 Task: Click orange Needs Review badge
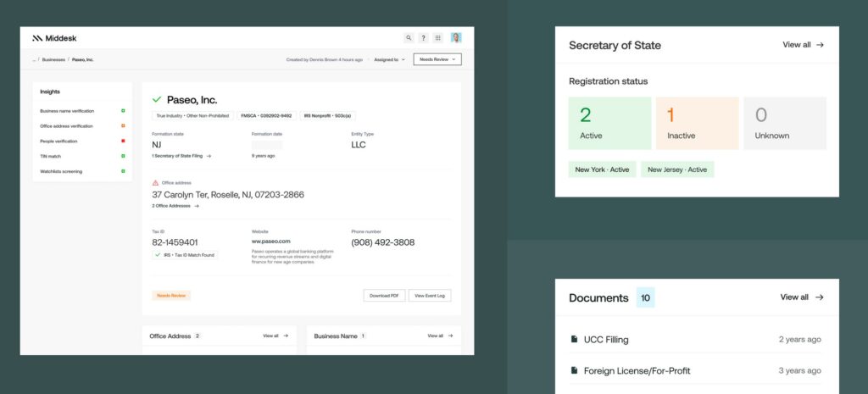point(171,296)
